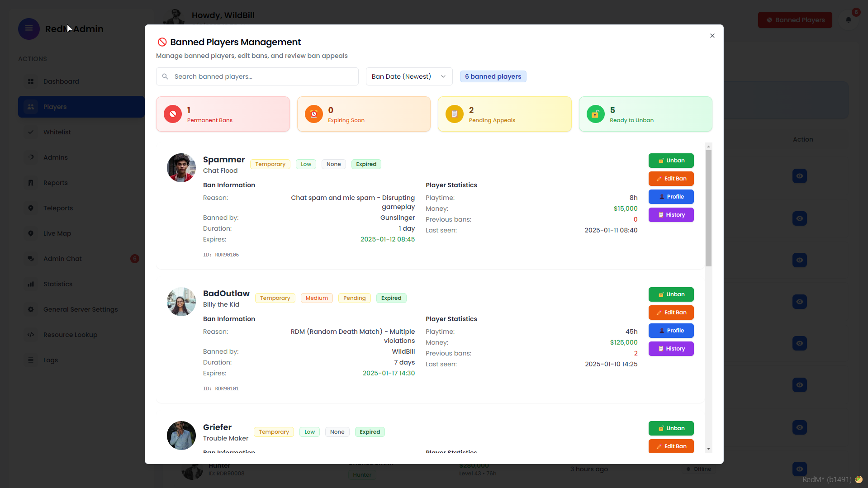This screenshot has width=868, height=488.
Task: View BadOutlaw's ban History
Action: click(671, 349)
